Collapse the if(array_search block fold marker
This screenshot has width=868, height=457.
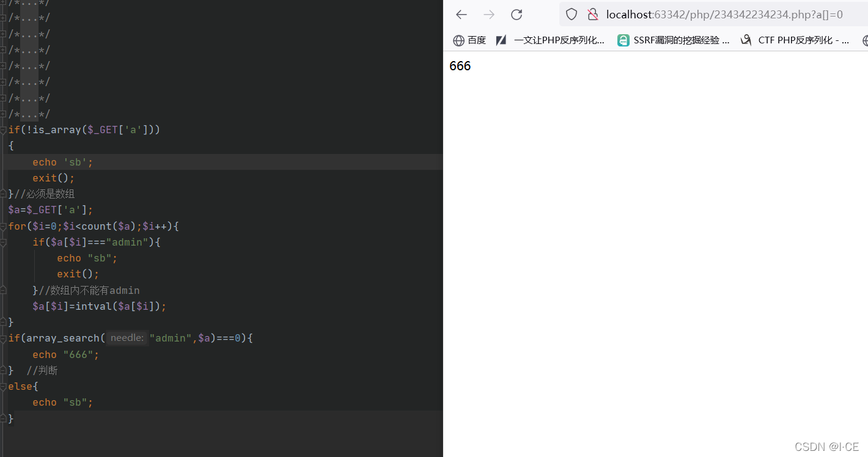tap(3, 338)
